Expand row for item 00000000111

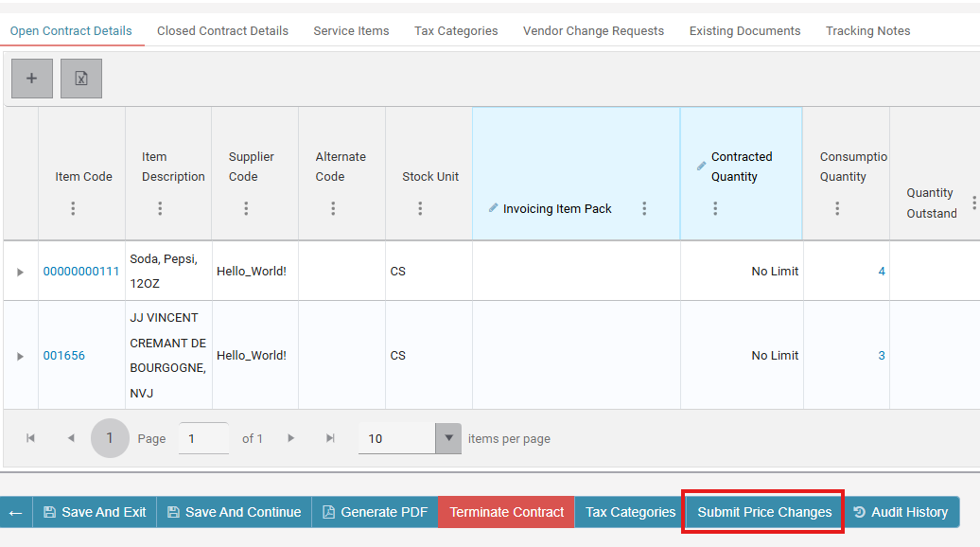[20, 272]
